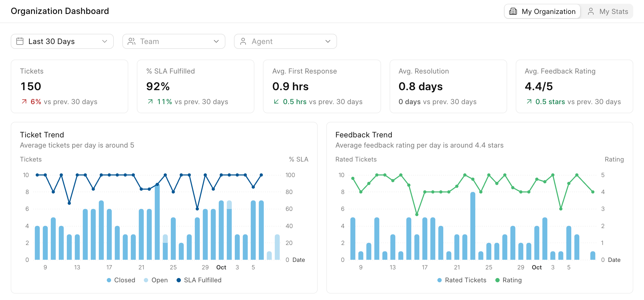Click the user icon in Agent filter
The width and height of the screenshot is (644, 300).
tap(243, 41)
